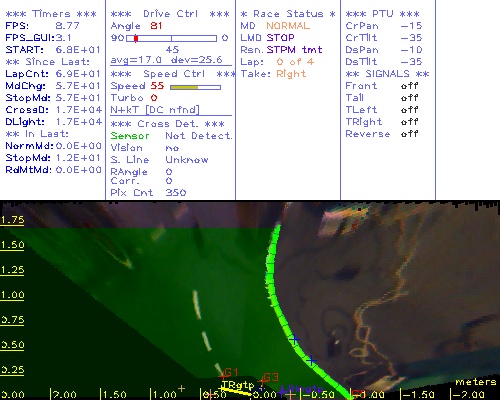Click the NORMAL mode value
Screen dimensions: 500x400
click(288, 26)
